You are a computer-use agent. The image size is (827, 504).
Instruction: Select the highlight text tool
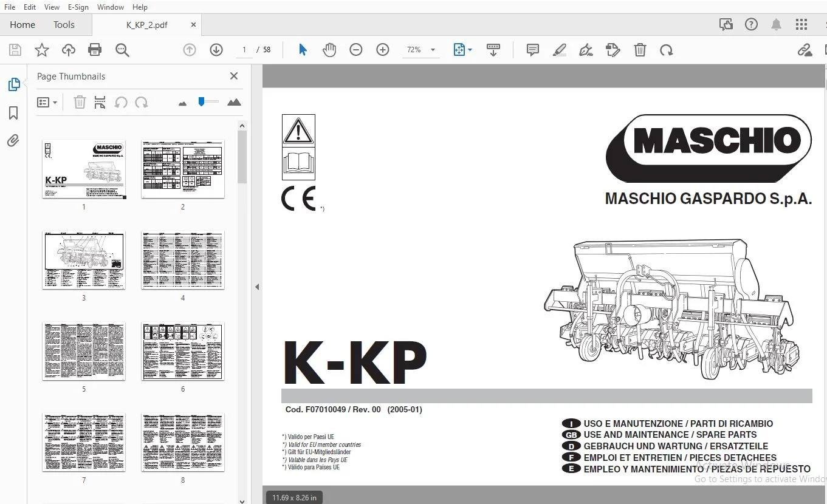(560, 50)
